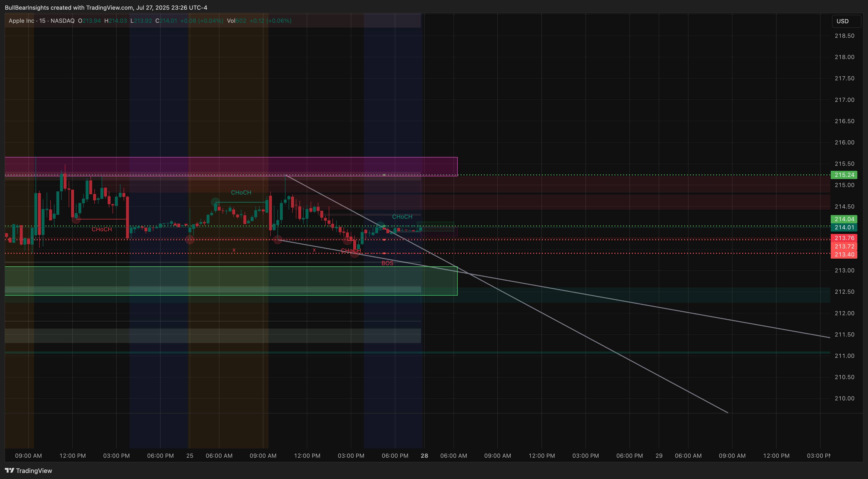Click the 213.00 price axis label
Screen dimensions: 868x479
pyautogui.click(x=844, y=270)
